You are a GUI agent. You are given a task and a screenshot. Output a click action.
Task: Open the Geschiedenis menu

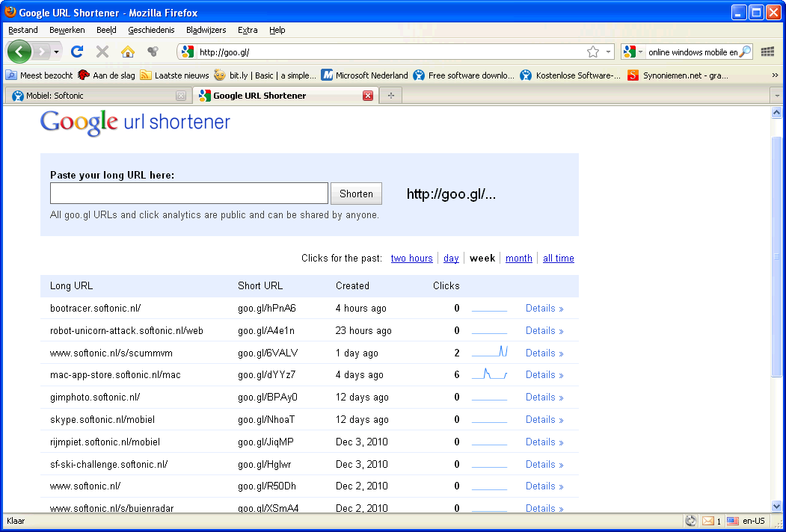151,30
